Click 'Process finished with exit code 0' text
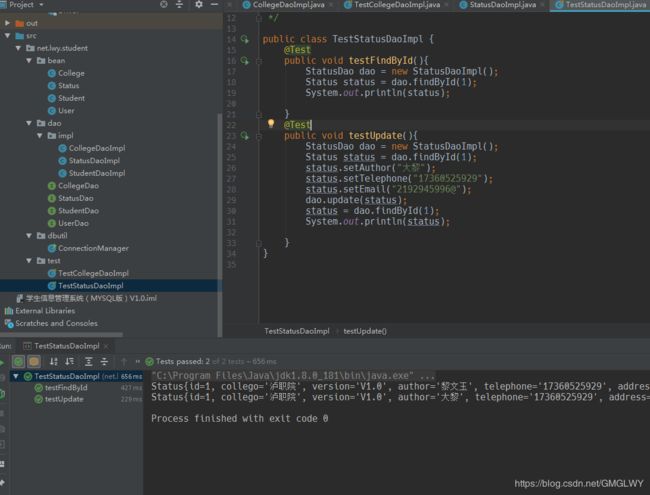Viewport: 650px width, 495px height. pos(240,419)
